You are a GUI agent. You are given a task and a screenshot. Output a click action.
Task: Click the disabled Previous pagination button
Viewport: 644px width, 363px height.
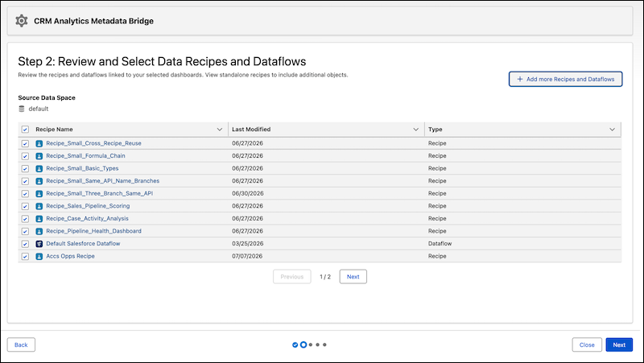coord(291,277)
